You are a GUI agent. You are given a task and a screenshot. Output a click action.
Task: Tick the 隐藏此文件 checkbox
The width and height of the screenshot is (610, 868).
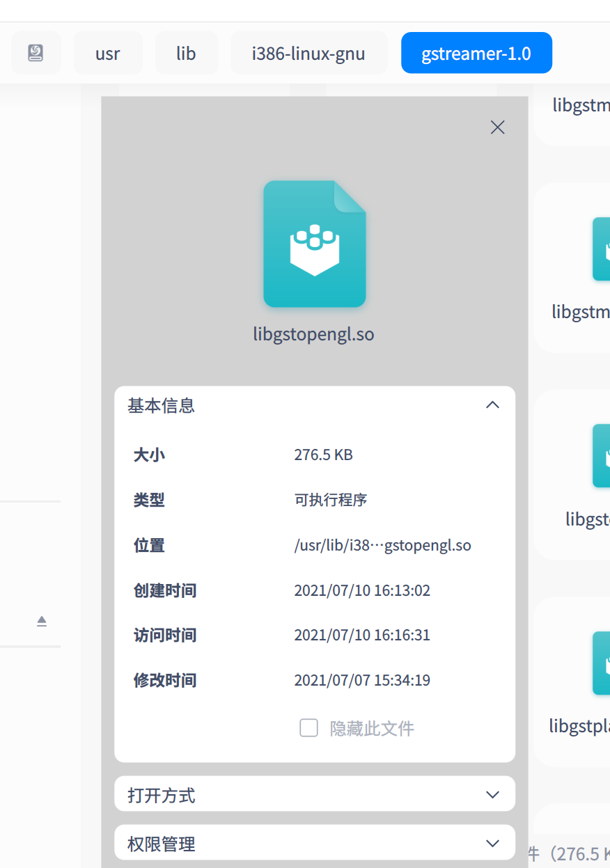pyautogui.click(x=308, y=728)
